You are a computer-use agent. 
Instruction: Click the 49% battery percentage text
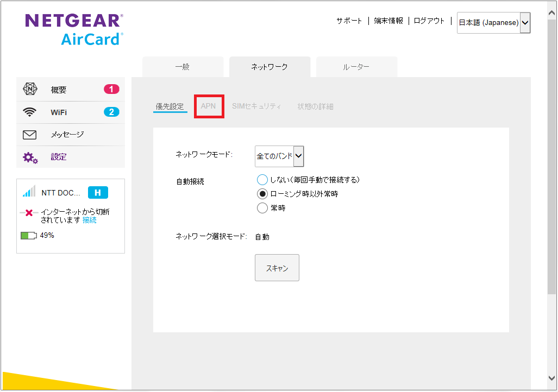(47, 236)
